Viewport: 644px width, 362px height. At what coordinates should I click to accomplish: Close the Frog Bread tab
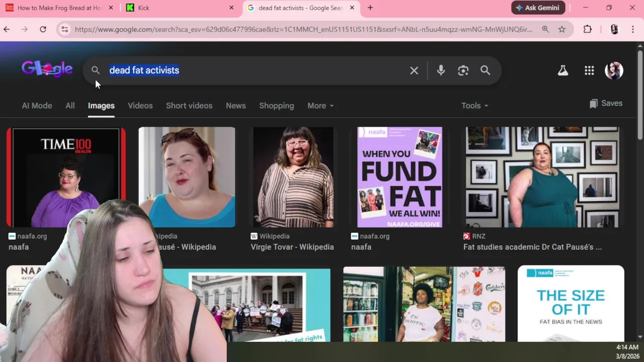(111, 8)
